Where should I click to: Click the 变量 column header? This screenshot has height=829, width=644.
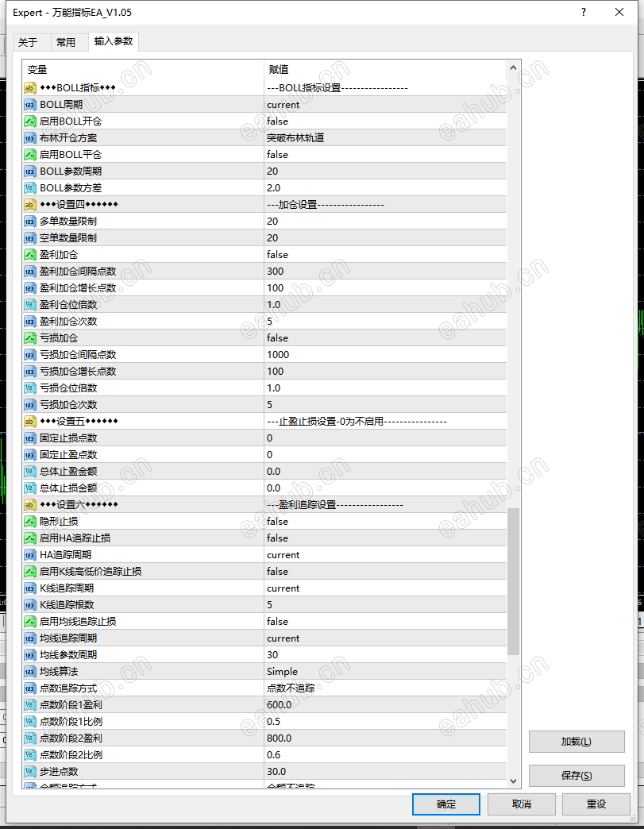click(143, 69)
